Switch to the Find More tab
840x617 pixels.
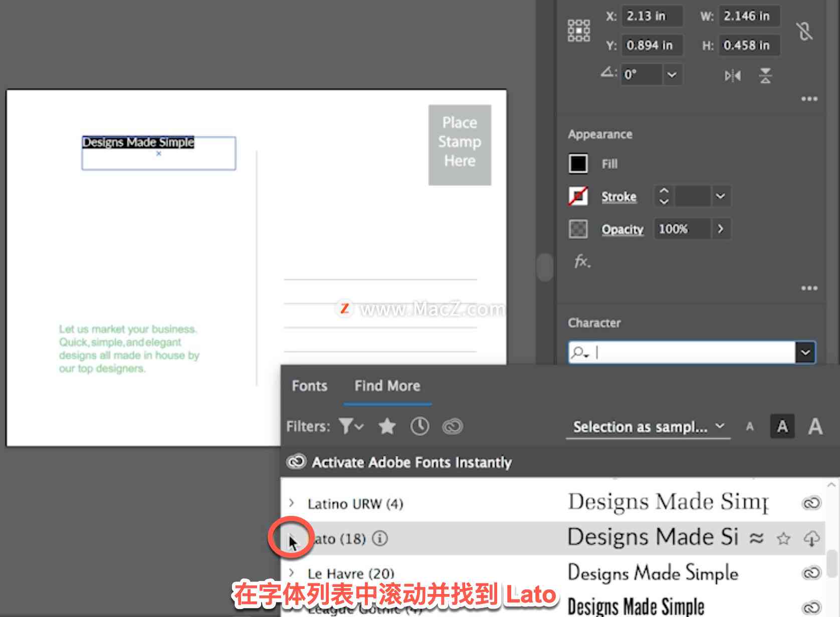pyautogui.click(x=387, y=386)
